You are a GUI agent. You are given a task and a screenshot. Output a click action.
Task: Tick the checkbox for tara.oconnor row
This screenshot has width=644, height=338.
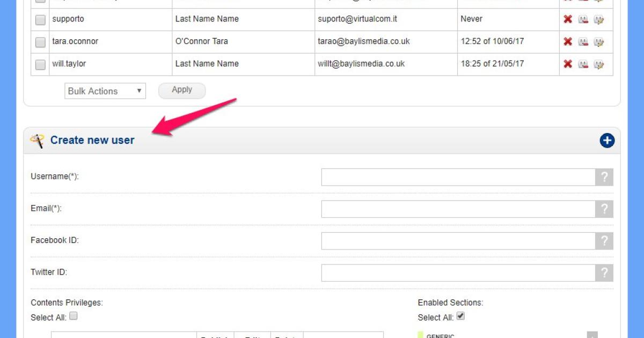pos(40,42)
